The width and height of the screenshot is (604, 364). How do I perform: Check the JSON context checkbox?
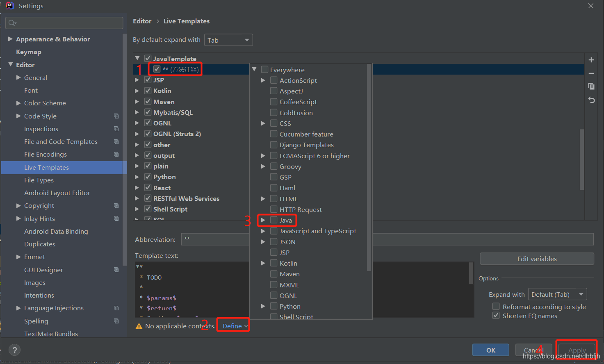(274, 242)
